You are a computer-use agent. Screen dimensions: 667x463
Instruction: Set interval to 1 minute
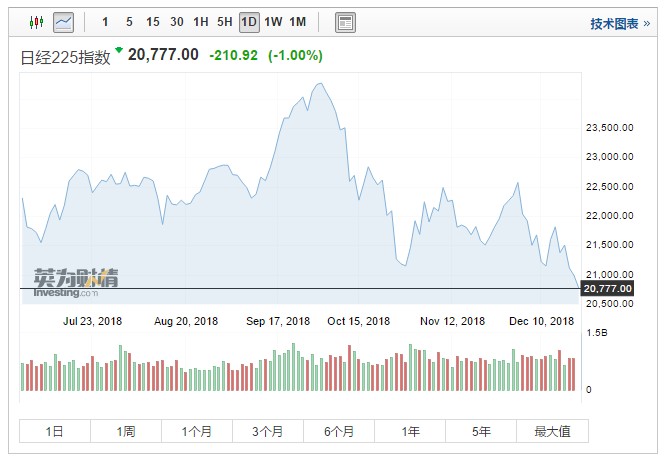[x=105, y=22]
